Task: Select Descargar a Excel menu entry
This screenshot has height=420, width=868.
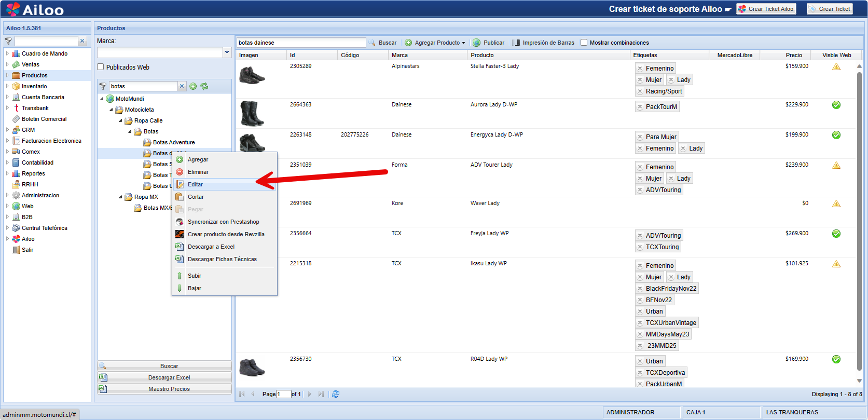Action: 225,247
